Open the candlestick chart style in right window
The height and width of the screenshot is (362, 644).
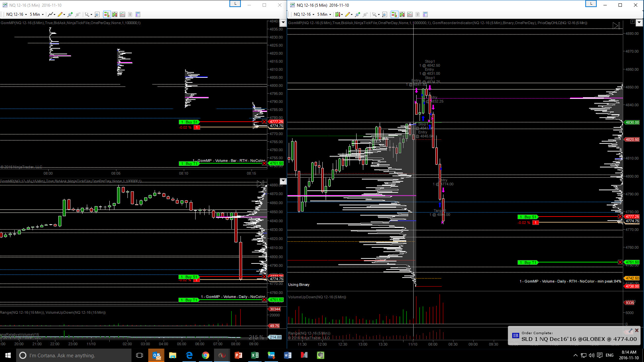(x=338, y=14)
